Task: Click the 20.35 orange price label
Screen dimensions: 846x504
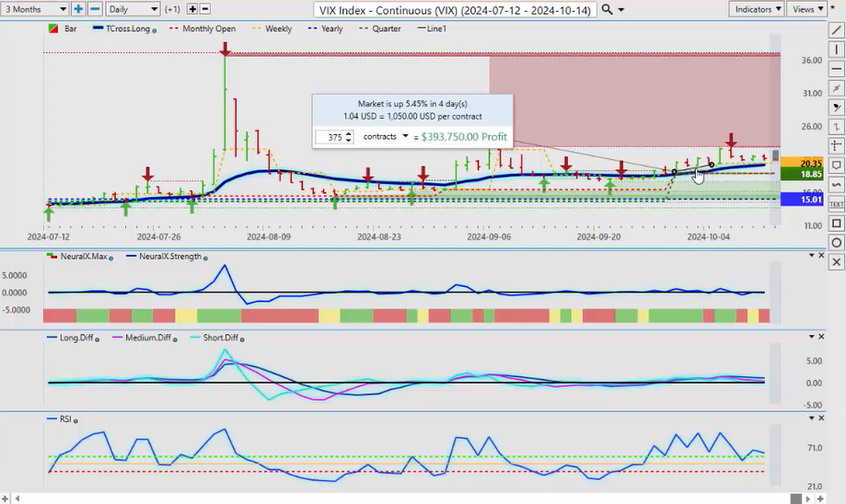Action: click(802, 162)
